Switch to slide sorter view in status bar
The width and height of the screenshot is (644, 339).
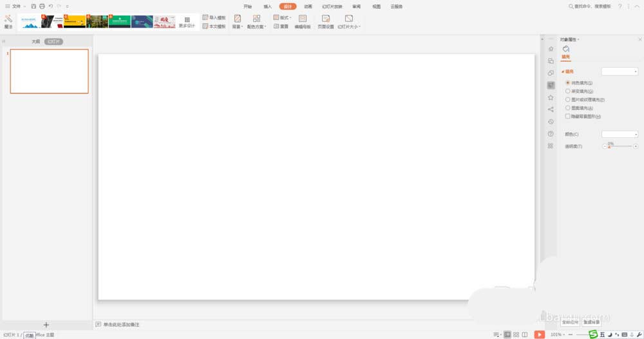point(516,334)
